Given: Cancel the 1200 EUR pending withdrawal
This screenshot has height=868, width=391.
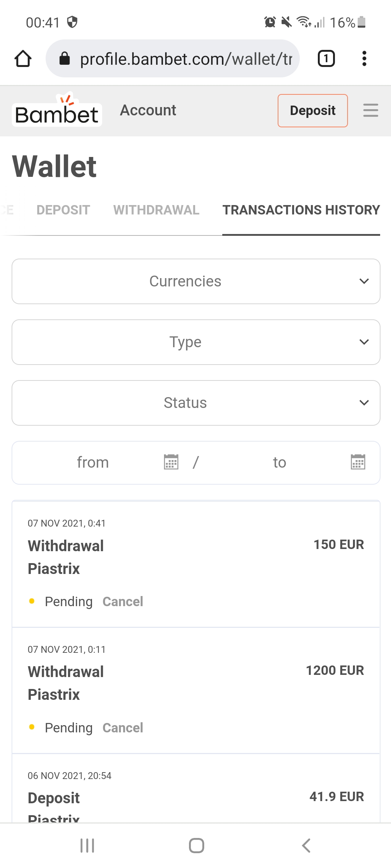Looking at the screenshot, I should tap(123, 728).
